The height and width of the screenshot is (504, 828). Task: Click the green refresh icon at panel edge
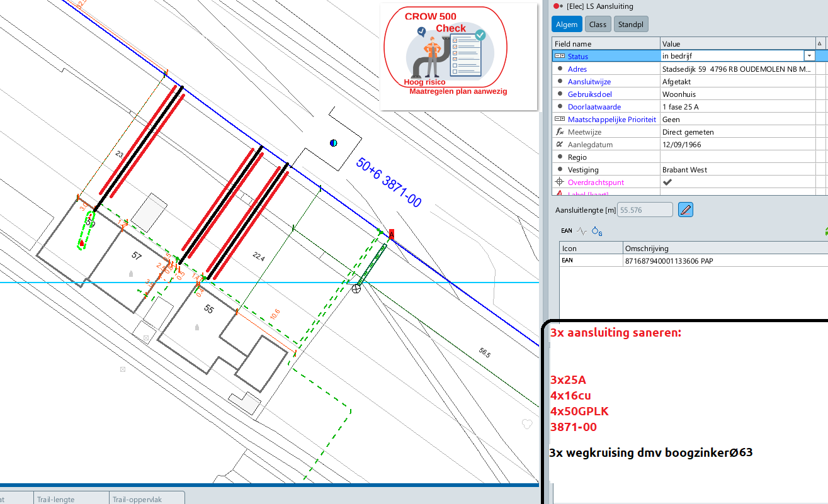(x=825, y=232)
